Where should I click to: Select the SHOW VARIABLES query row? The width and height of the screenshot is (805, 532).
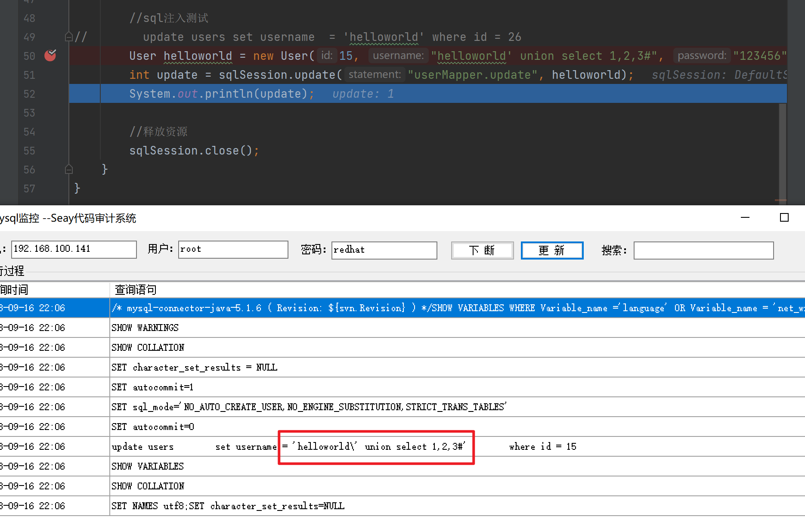pos(402,466)
